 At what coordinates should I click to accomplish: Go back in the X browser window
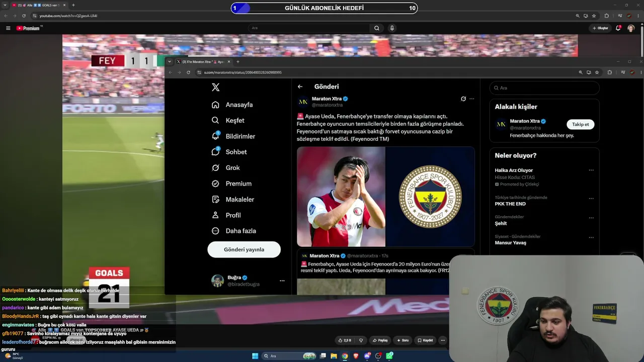tap(170, 72)
